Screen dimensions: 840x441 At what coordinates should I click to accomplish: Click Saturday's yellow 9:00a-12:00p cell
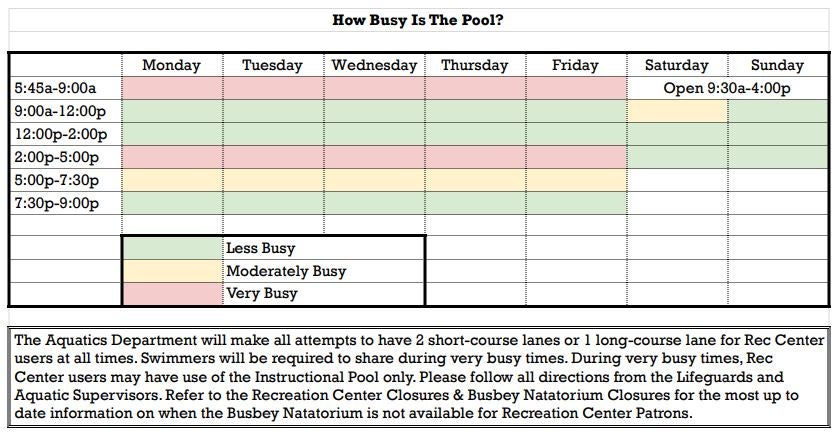tap(677, 111)
